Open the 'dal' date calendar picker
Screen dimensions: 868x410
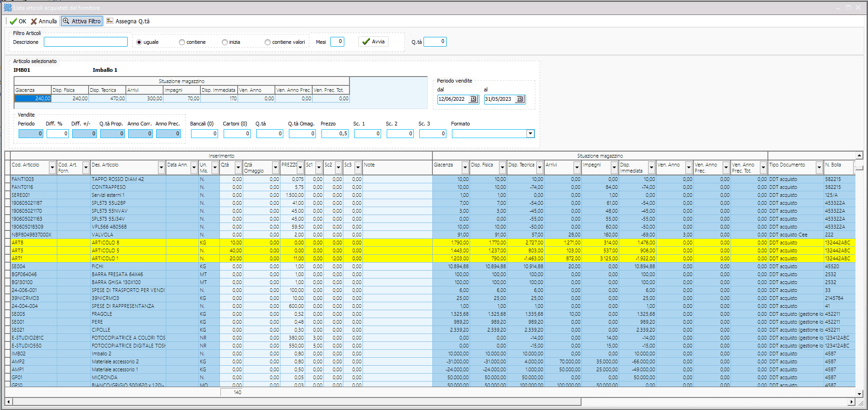click(473, 99)
